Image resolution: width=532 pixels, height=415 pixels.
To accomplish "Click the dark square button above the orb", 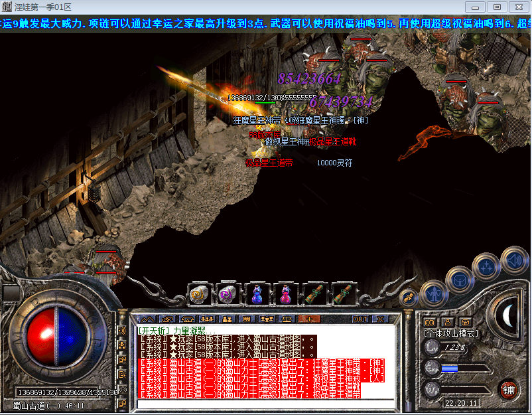I will tap(11, 292).
